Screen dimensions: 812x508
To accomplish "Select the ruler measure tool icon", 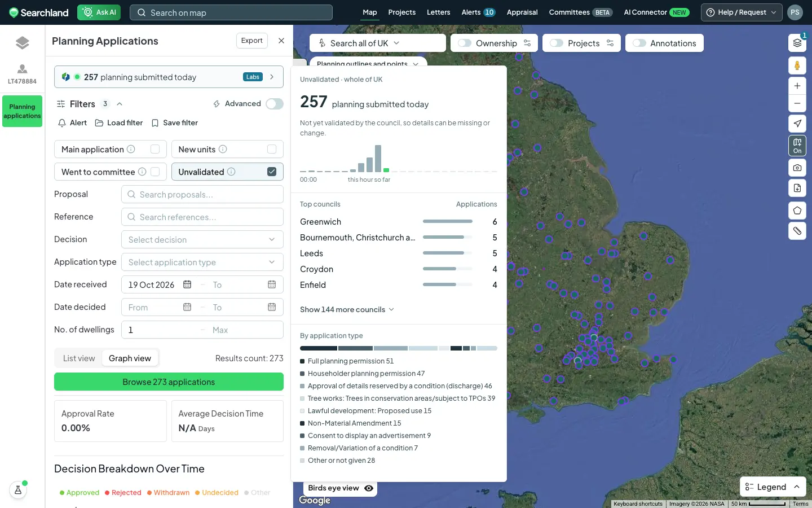I will tap(797, 231).
